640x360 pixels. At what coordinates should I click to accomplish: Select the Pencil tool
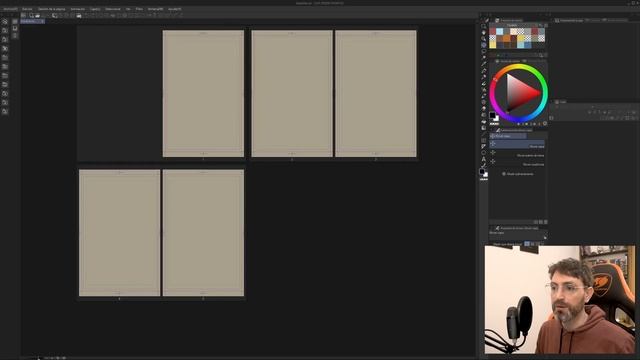point(484,76)
